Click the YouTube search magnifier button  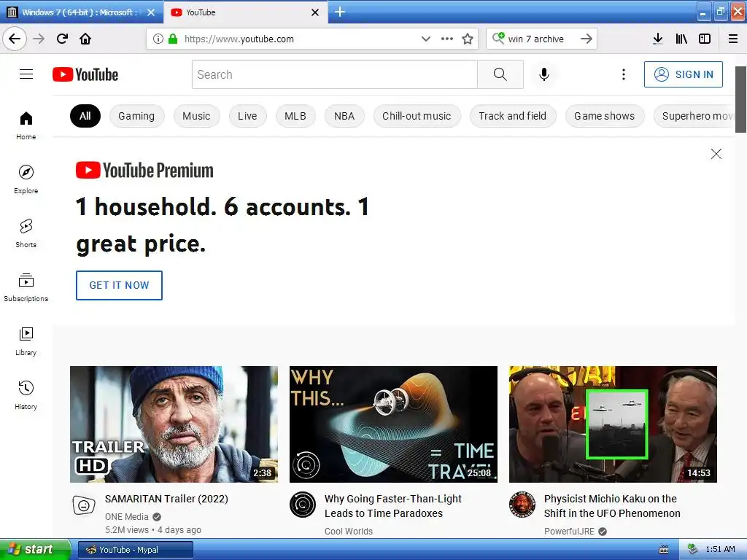point(500,74)
